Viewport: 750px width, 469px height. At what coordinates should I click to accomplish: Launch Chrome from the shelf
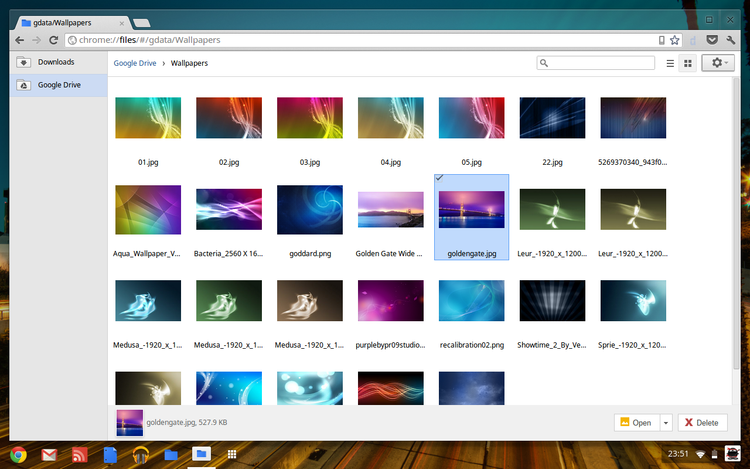19,455
